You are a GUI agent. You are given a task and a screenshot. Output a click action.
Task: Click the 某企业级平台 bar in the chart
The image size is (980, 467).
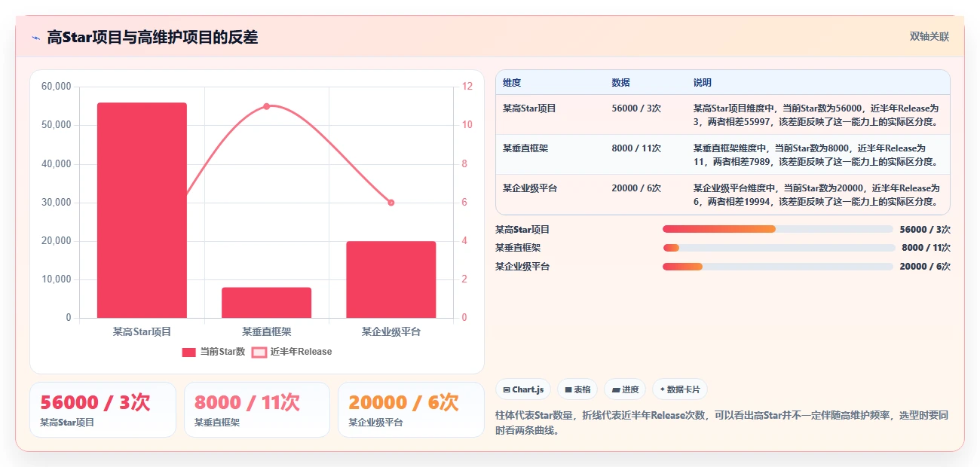pos(391,279)
